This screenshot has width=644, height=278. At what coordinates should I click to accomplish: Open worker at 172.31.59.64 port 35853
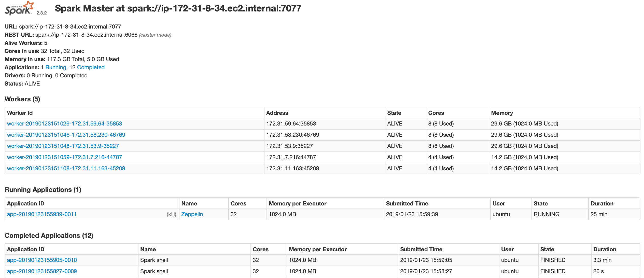coord(64,124)
